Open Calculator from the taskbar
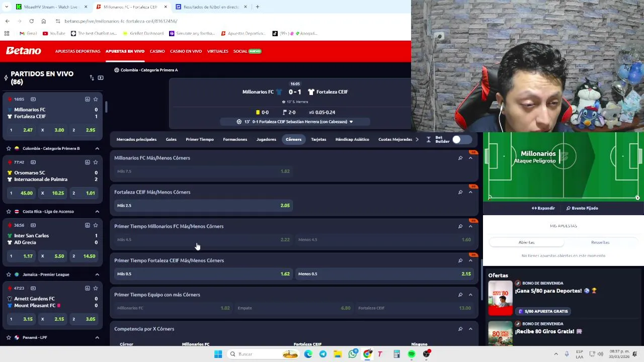 point(396,354)
